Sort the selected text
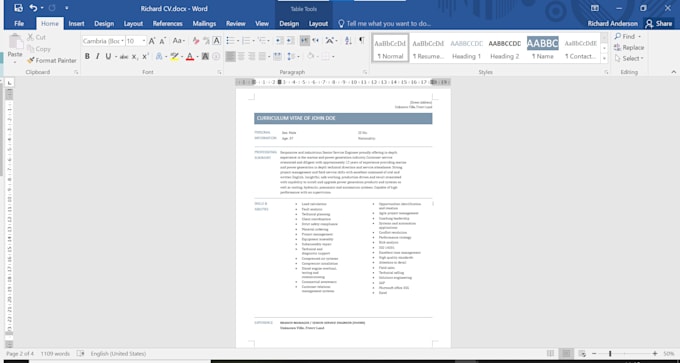Image resolution: width=680 pixels, height=363 pixels. pyautogui.click(x=348, y=41)
